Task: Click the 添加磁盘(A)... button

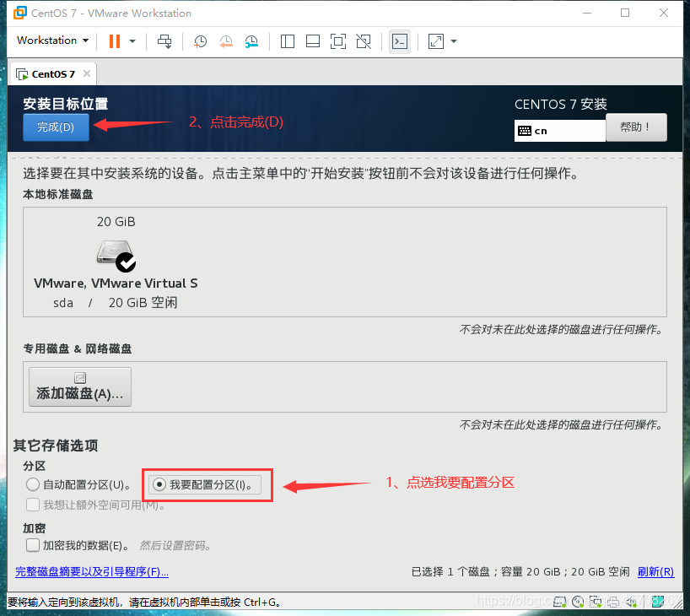Action: pyautogui.click(x=80, y=386)
